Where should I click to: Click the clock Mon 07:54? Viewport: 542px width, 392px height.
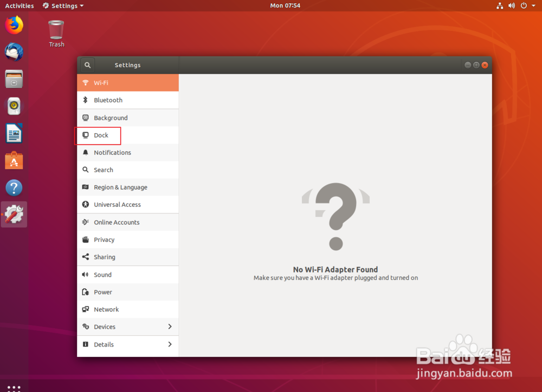(285, 5)
